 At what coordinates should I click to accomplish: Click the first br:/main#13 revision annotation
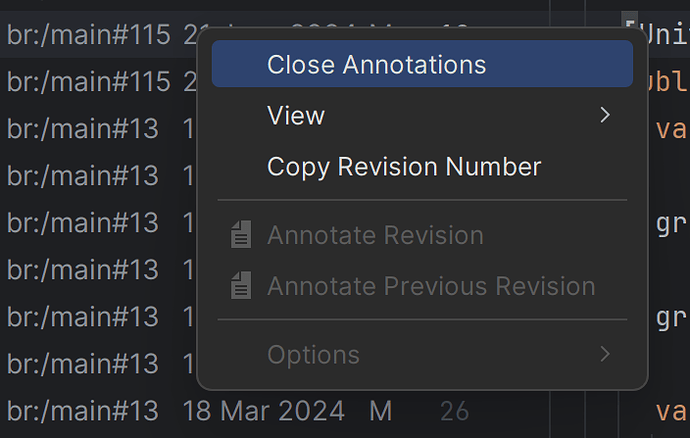pos(83,129)
